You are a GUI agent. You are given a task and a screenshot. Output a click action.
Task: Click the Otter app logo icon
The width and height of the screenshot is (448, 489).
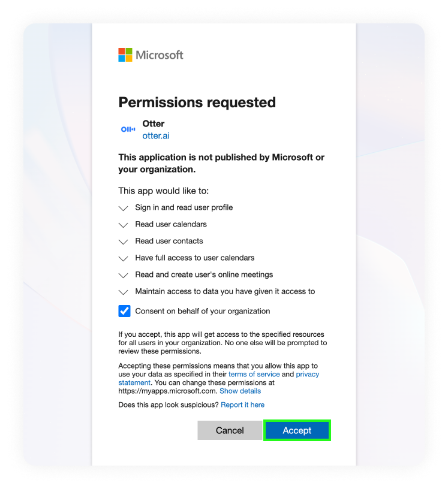tap(128, 129)
